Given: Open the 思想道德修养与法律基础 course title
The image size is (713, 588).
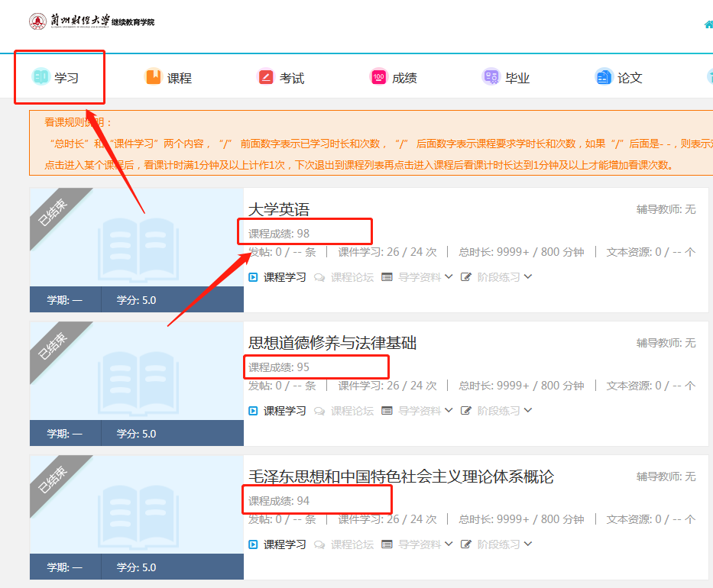Looking at the screenshot, I should pyautogui.click(x=332, y=343).
